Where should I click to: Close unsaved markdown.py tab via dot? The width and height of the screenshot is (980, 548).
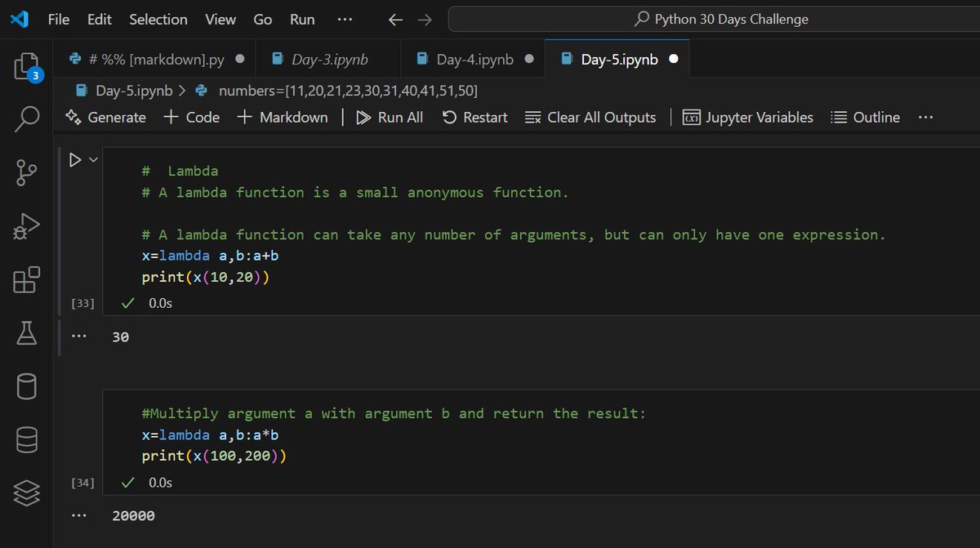pos(240,59)
